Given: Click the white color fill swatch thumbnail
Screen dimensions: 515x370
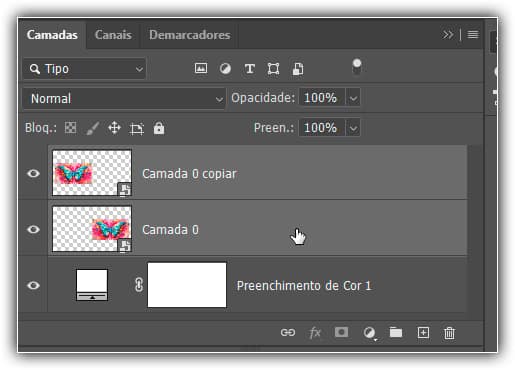Looking at the screenshot, I should [x=92, y=285].
